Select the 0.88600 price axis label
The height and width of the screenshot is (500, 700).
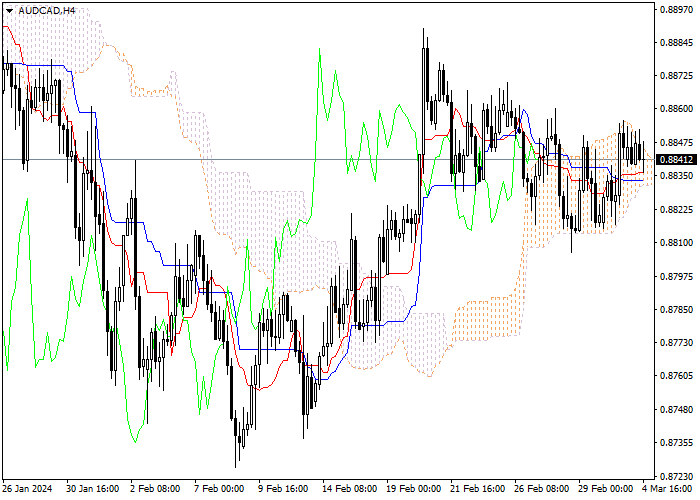(x=676, y=109)
